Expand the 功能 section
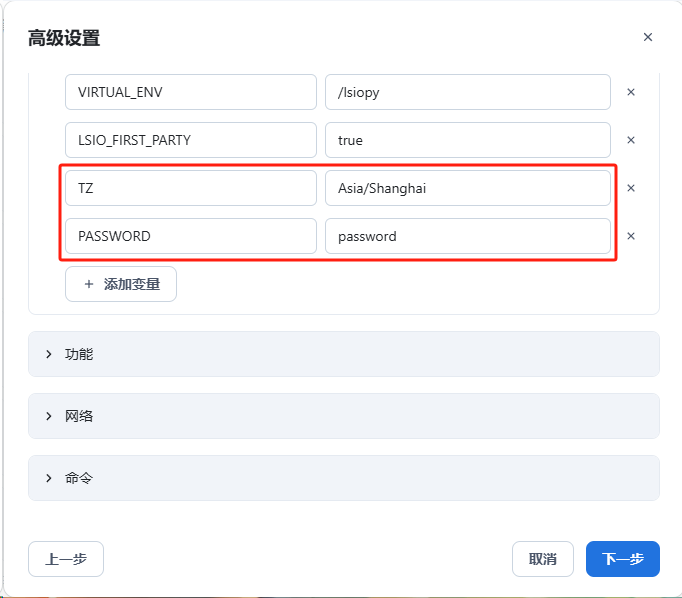Image resolution: width=682 pixels, height=598 pixels. pyautogui.click(x=344, y=354)
